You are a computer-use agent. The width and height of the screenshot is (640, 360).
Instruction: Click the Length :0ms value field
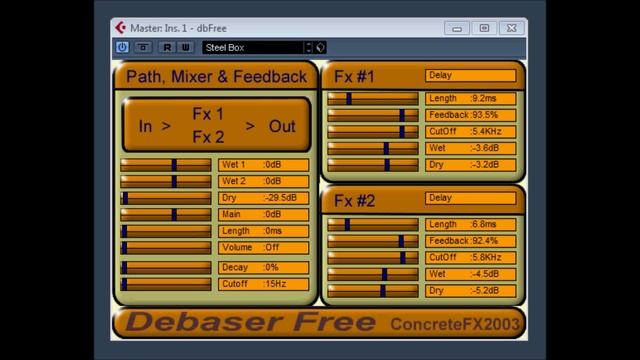click(263, 231)
